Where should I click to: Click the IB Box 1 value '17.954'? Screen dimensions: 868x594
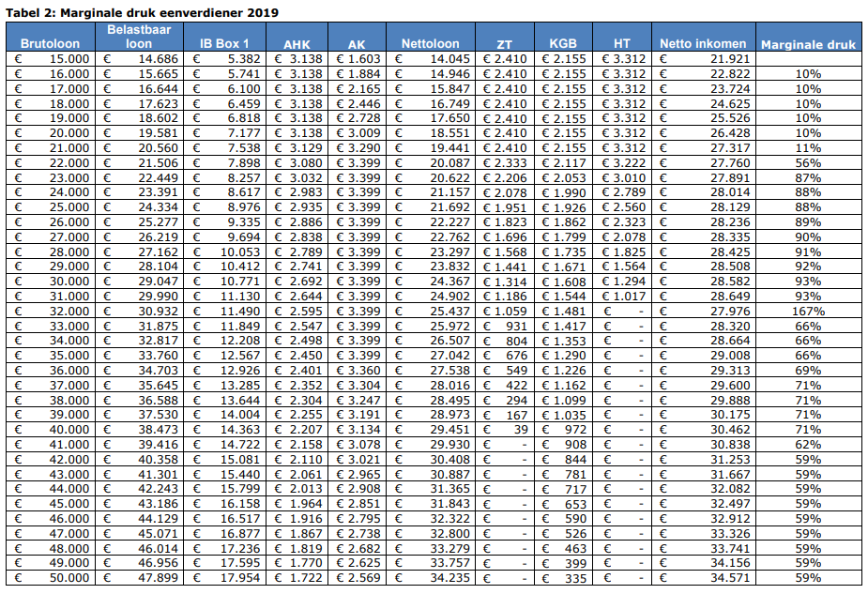[240, 578]
